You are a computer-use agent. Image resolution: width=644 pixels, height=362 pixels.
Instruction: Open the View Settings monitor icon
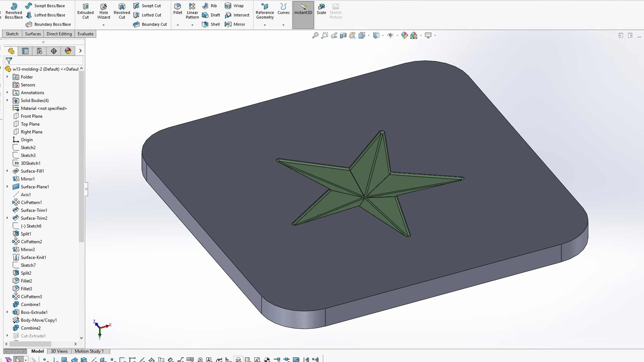pos(428,35)
